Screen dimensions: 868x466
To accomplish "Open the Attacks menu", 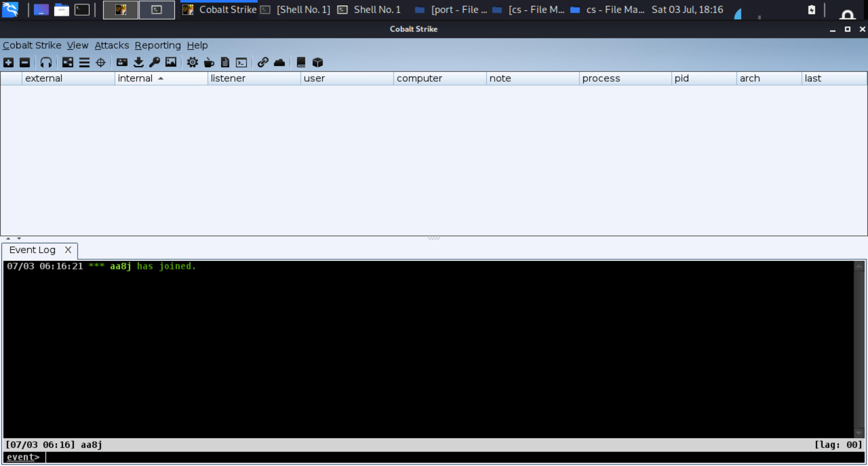I will coord(111,45).
